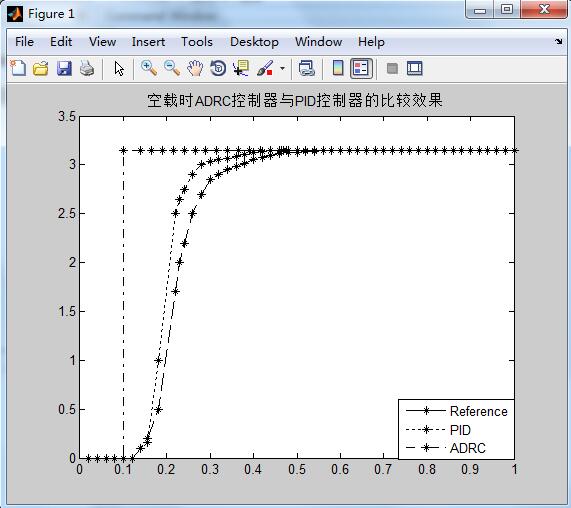Select the Reference legend entry
The image size is (571, 508).
pos(457,411)
